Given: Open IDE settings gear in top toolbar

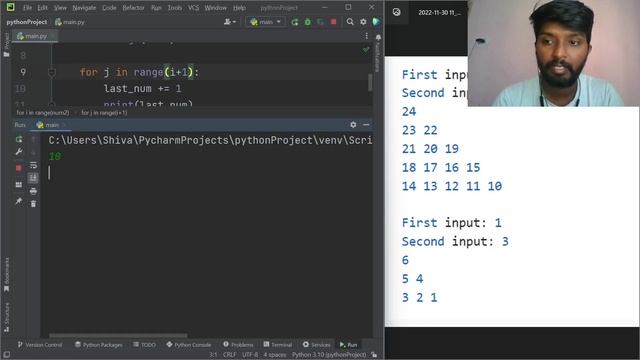Looking at the screenshot, I should 363,22.
